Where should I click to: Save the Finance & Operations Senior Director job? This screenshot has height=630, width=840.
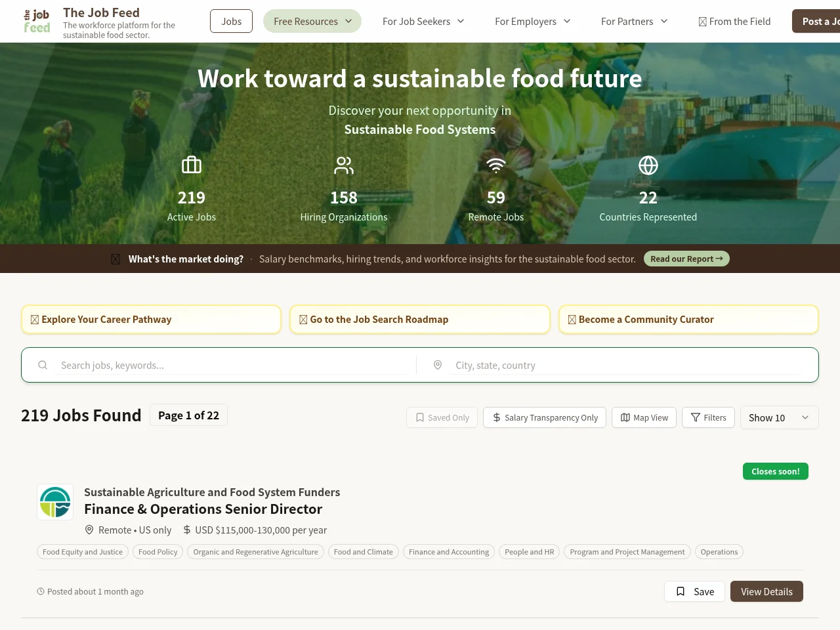click(x=694, y=591)
